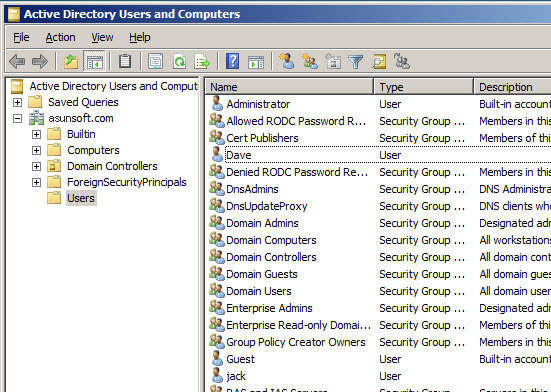Click the jack user name text
The height and width of the screenshot is (392, 551).
point(236,376)
